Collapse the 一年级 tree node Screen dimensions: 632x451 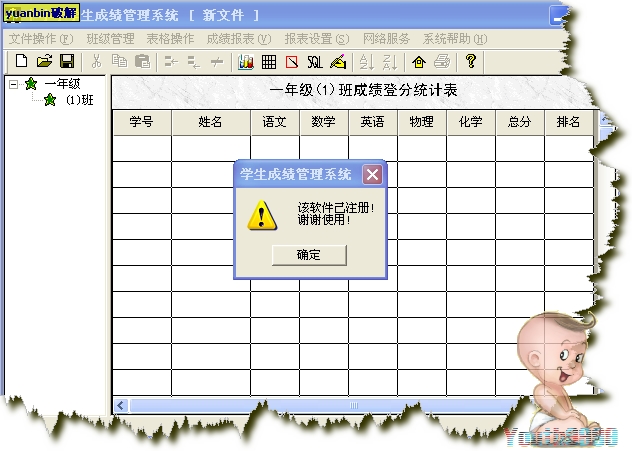coord(14,85)
